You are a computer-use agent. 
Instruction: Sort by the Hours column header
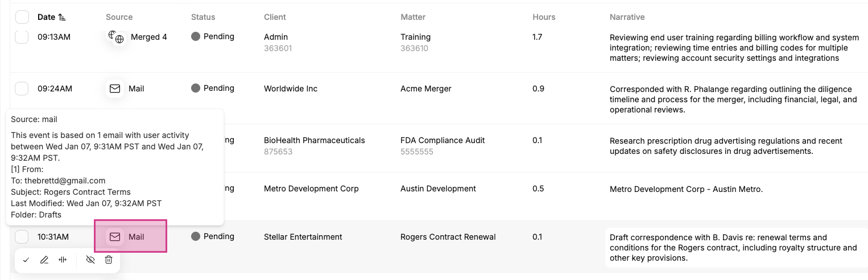(x=544, y=17)
